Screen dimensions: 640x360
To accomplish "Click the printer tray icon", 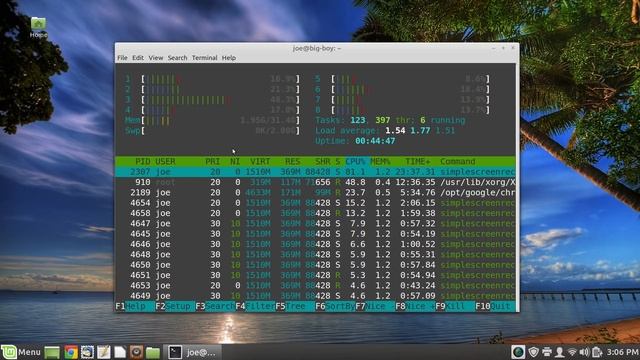I will [547, 352].
